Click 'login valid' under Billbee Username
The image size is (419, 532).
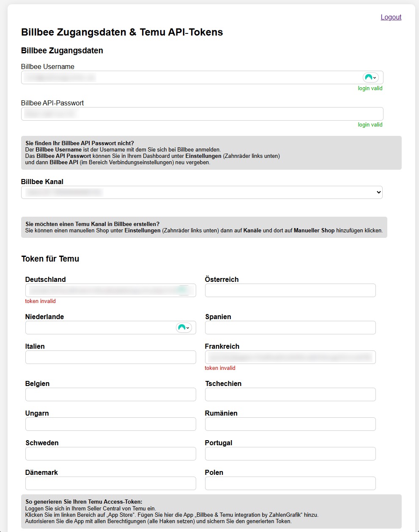tap(370, 88)
